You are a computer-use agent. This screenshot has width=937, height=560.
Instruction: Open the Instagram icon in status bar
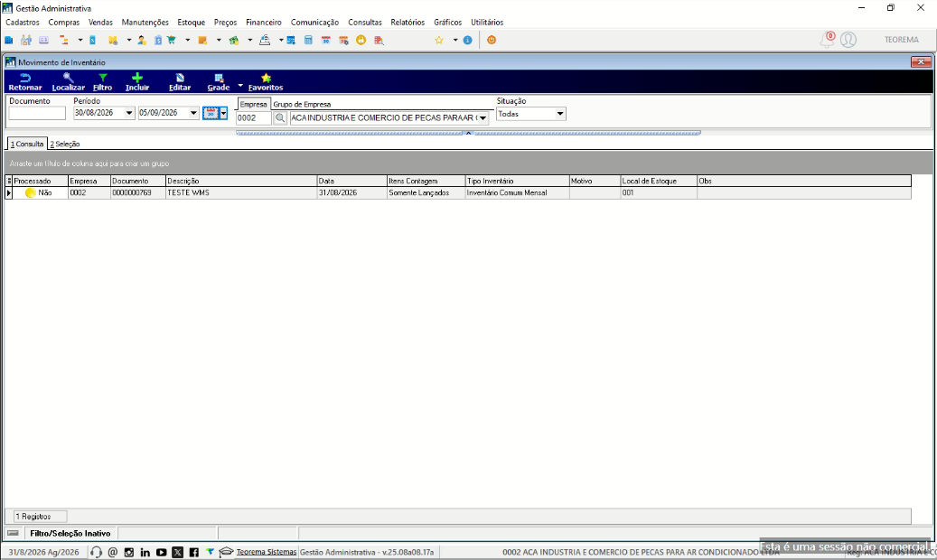tap(129, 552)
